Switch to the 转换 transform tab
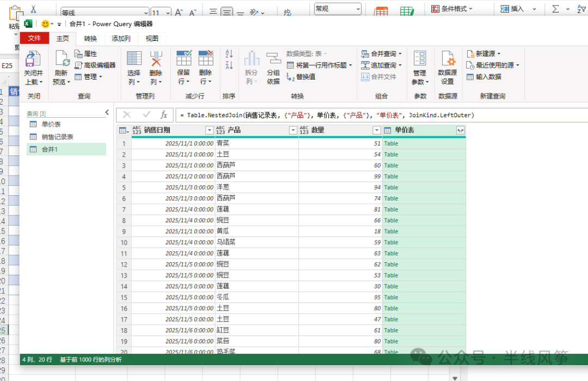This screenshot has height=381, width=588. [x=90, y=38]
